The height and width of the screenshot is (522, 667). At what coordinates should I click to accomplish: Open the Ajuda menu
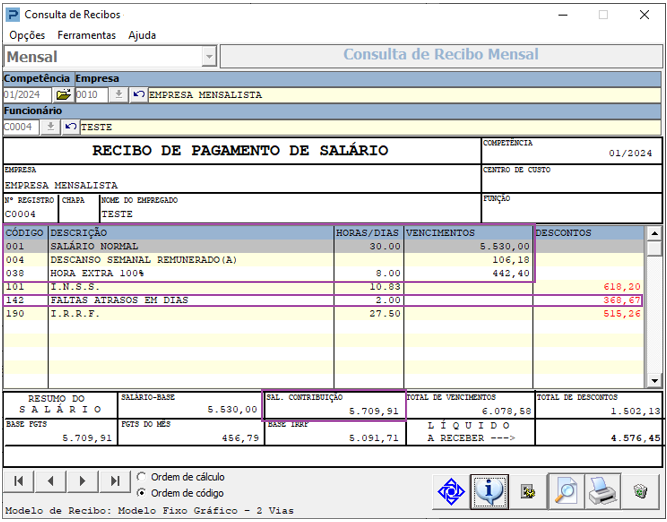coord(142,35)
